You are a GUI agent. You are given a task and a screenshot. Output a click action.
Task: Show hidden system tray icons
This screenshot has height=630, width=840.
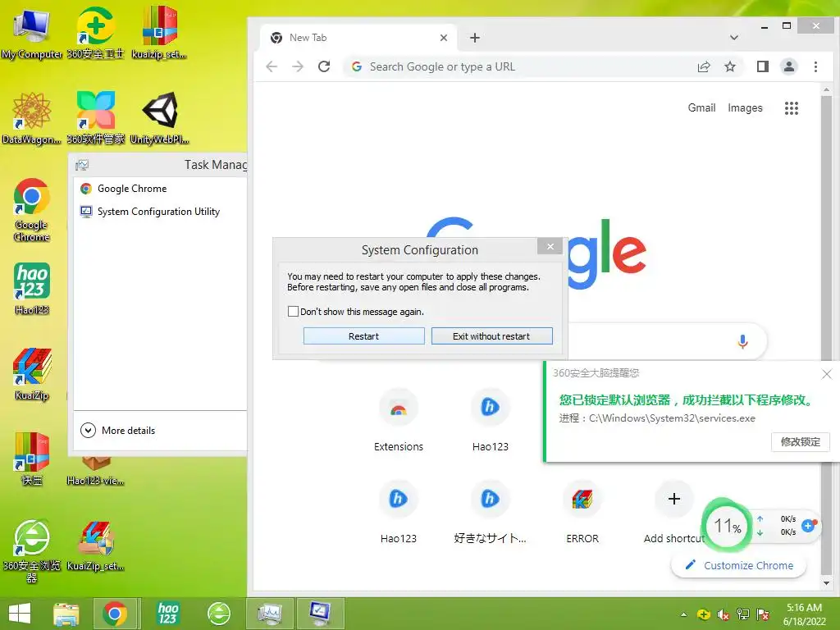click(683, 614)
